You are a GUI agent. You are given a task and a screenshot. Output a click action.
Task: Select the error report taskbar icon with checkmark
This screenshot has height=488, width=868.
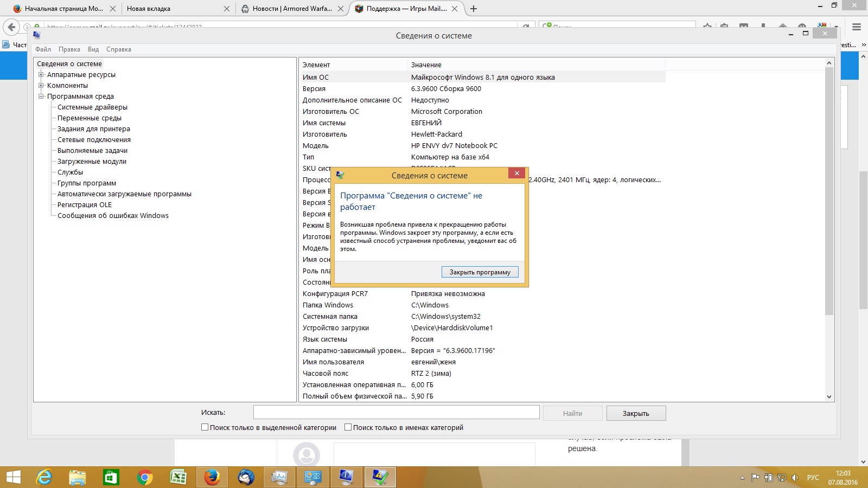pos(380,477)
